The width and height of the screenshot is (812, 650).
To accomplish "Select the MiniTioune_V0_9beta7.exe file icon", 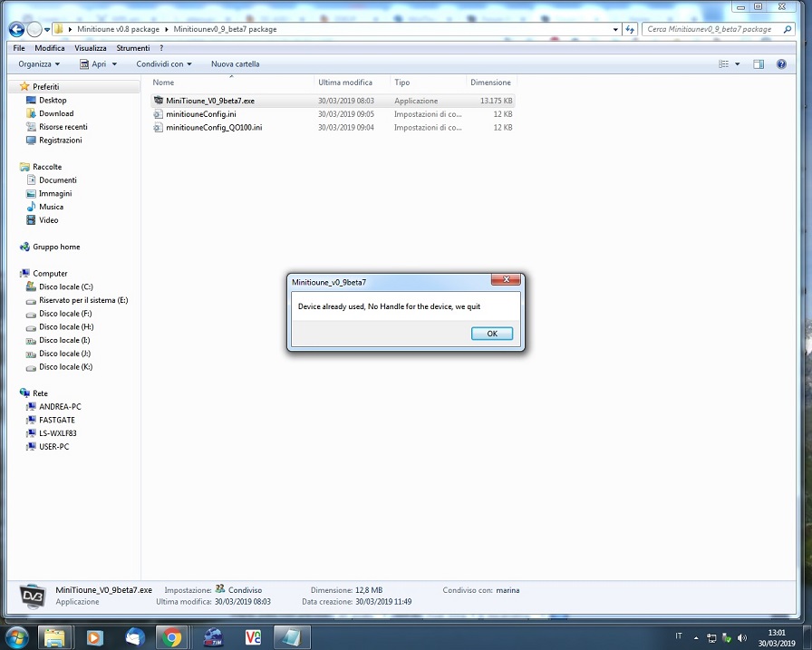I will [158, 101].
